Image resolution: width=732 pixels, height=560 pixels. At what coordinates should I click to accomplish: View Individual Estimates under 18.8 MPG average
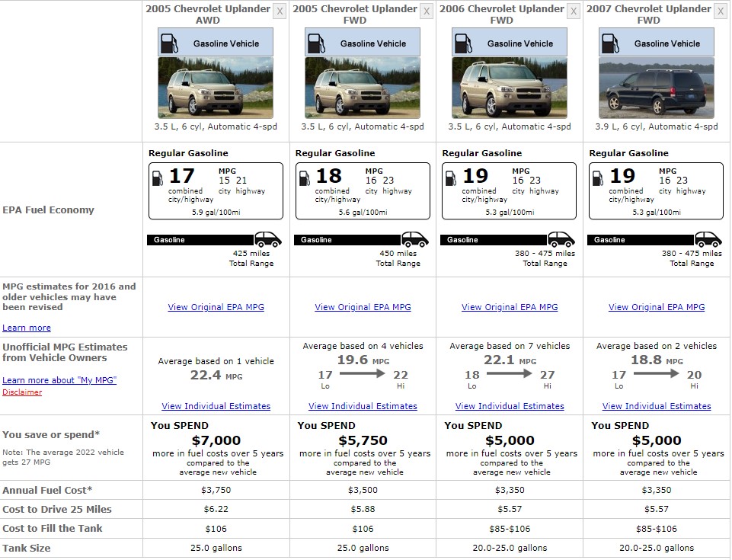point(657,406)
